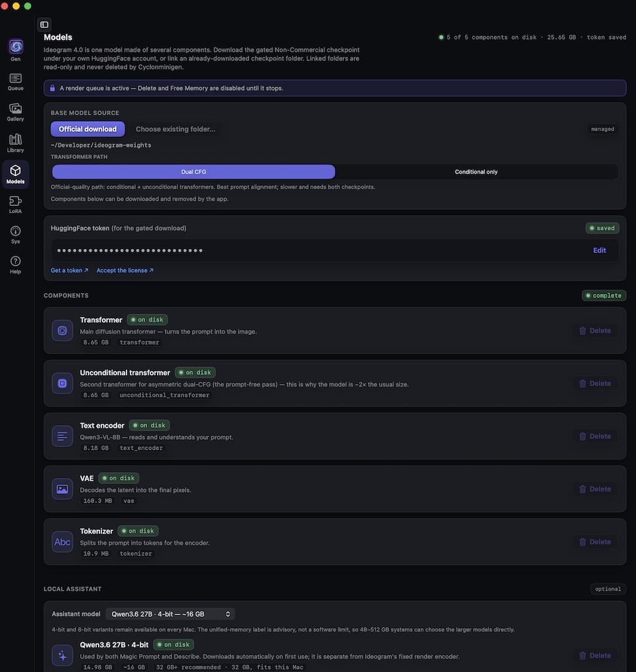Click the Transformer component chip icon
The height and width of the screenshot is (672, 636).
[62, 330]
